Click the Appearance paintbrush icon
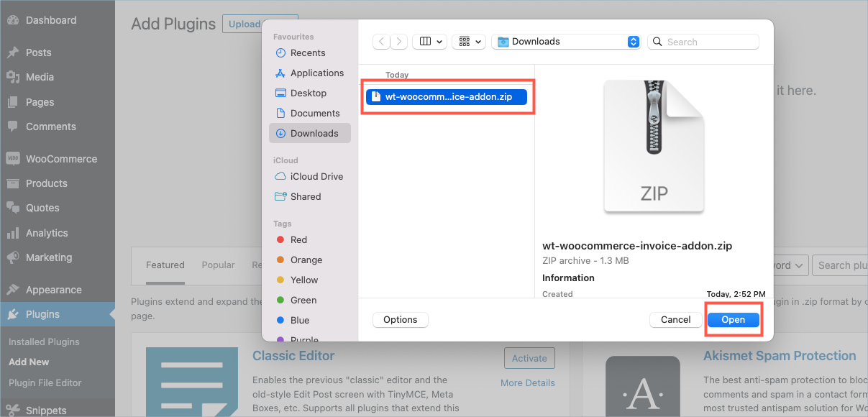Screen dimensions: 868x417 [13, 290]
